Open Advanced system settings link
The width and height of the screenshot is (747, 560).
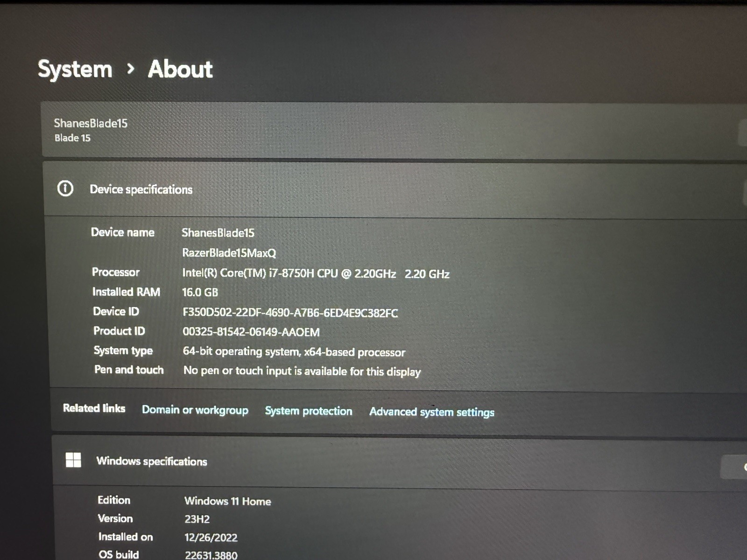(432, 412)
